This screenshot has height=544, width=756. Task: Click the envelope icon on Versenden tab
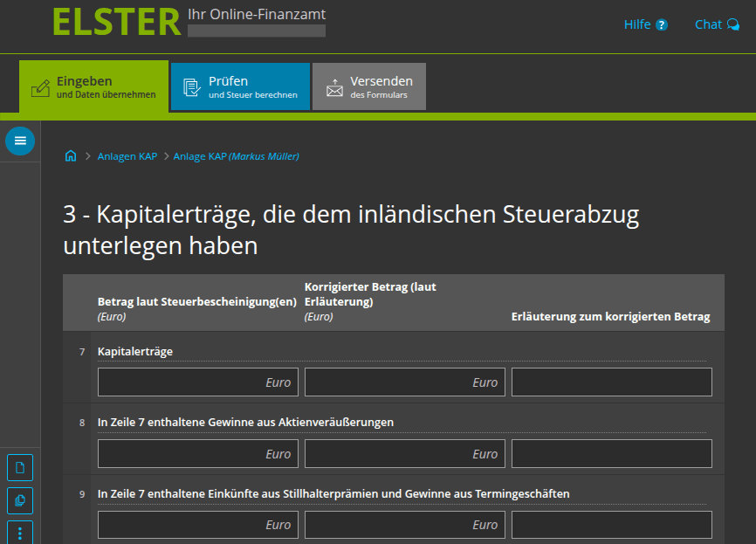[x=334, y=88]
